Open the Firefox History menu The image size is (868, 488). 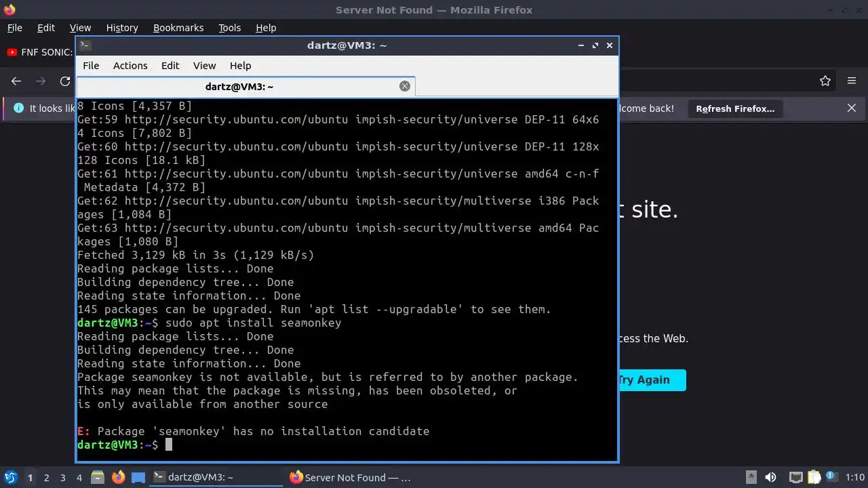(122, 28)
